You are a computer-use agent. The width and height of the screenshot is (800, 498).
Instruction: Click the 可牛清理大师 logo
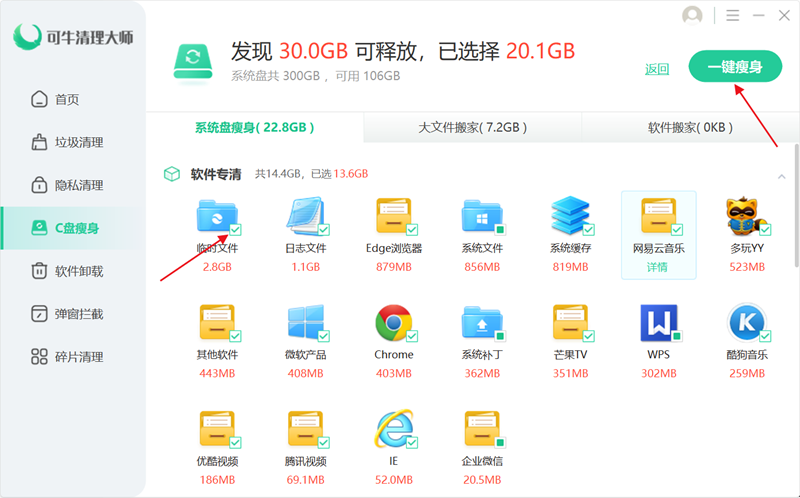click(x=73, y=37)
